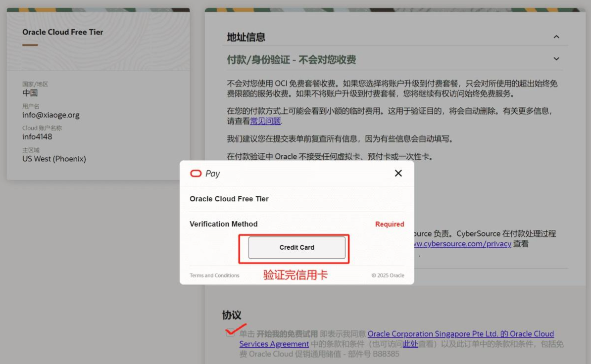
Task: Open Oracle Cloud Services Agreement link
Action: click(460, 334)
